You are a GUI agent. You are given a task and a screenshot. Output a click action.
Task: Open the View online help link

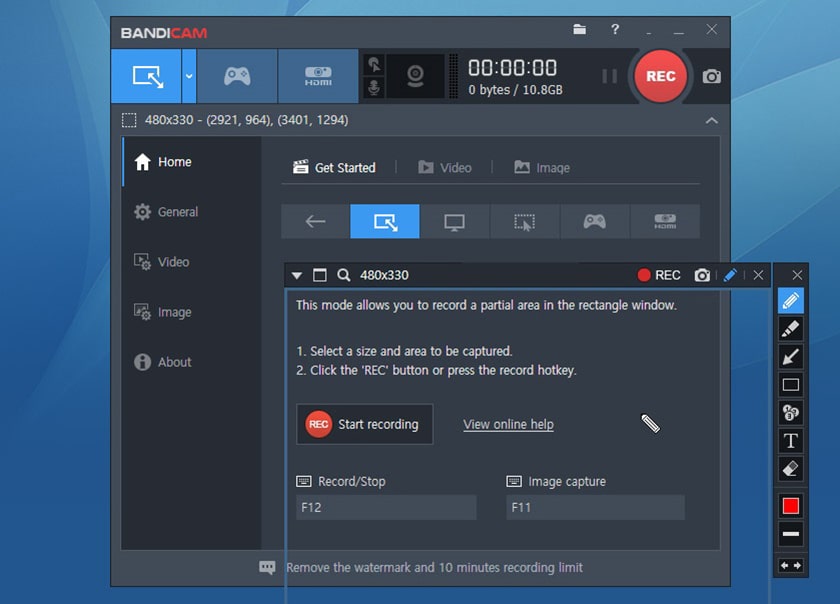508,424
